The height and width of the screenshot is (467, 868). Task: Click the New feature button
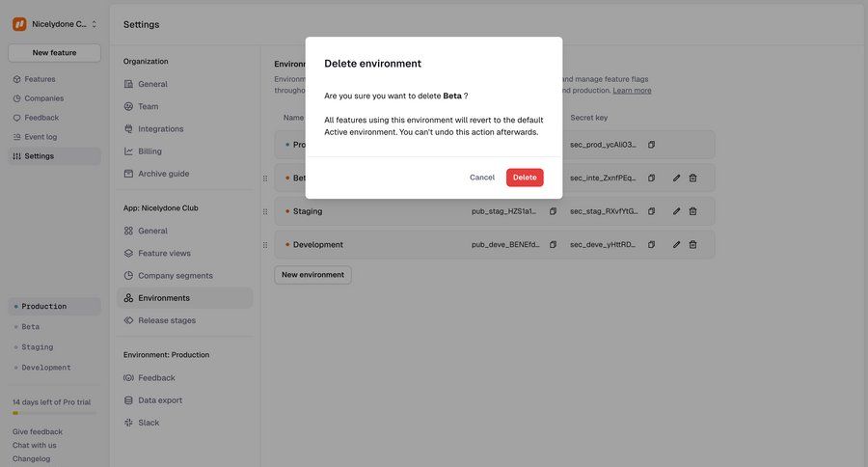click(54, 53)
